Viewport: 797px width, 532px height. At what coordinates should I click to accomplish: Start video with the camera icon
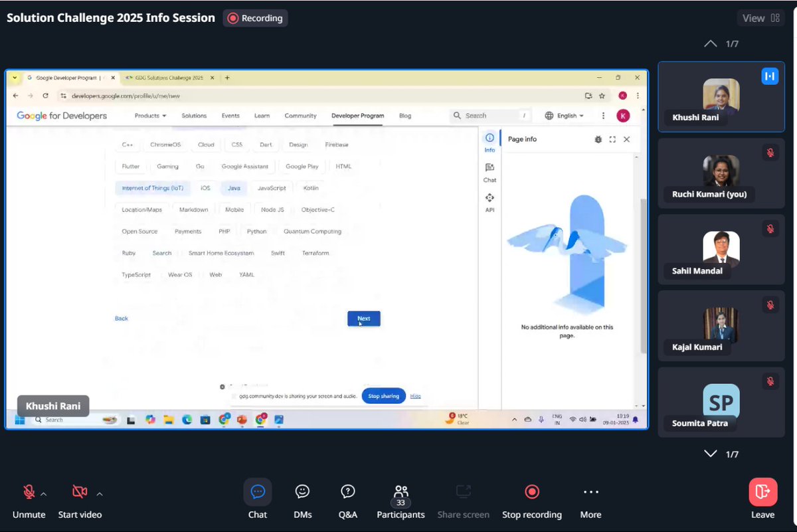80,491
